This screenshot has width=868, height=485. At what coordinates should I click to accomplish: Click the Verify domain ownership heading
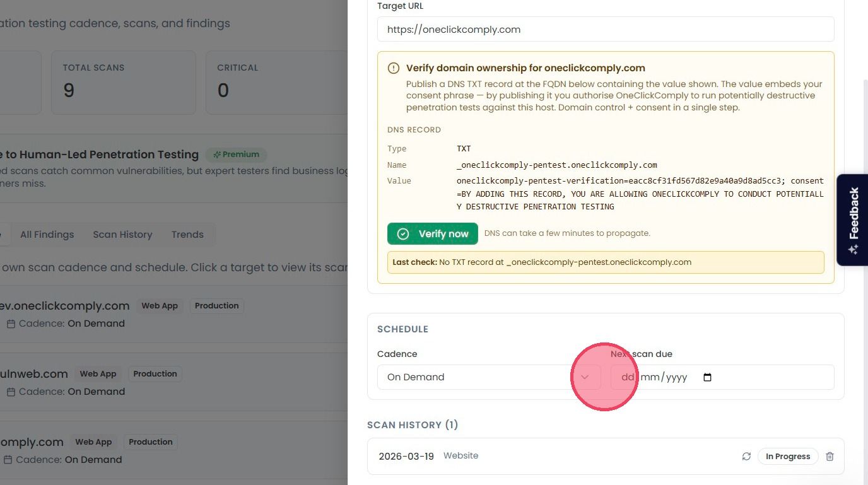(525, 68)
